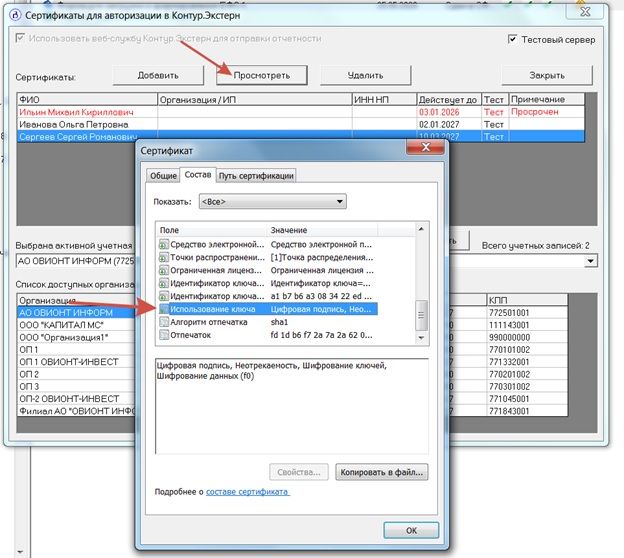Select the ОП 1 organization row
The width and height of the screenshot is (624, 558).
[x=76, y=349]
